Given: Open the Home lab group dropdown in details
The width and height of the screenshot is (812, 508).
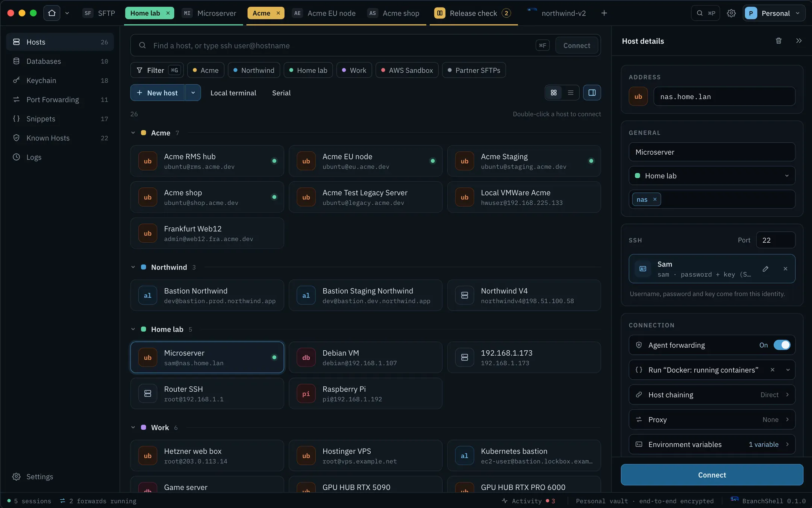Looking at the screenshot, I should click(712, 176).
